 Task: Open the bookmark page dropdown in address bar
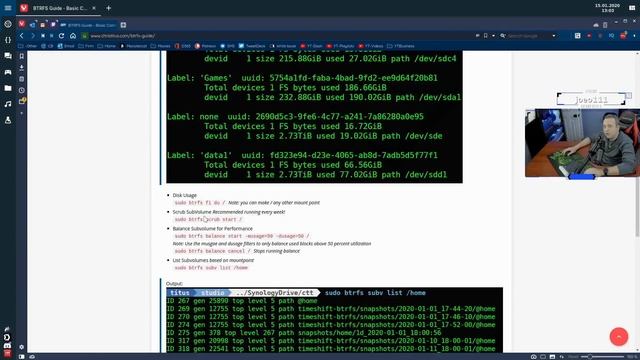pos(493,36)
